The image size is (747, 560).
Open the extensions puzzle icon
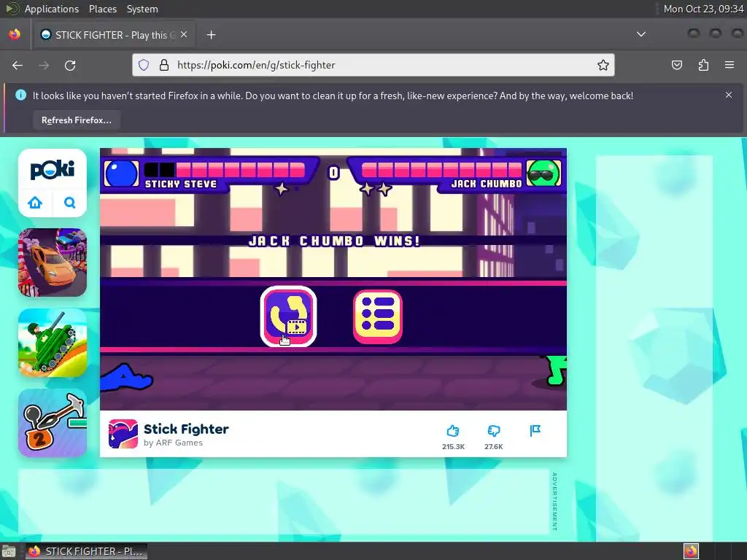pyautogui.click(x=703, y=65)
